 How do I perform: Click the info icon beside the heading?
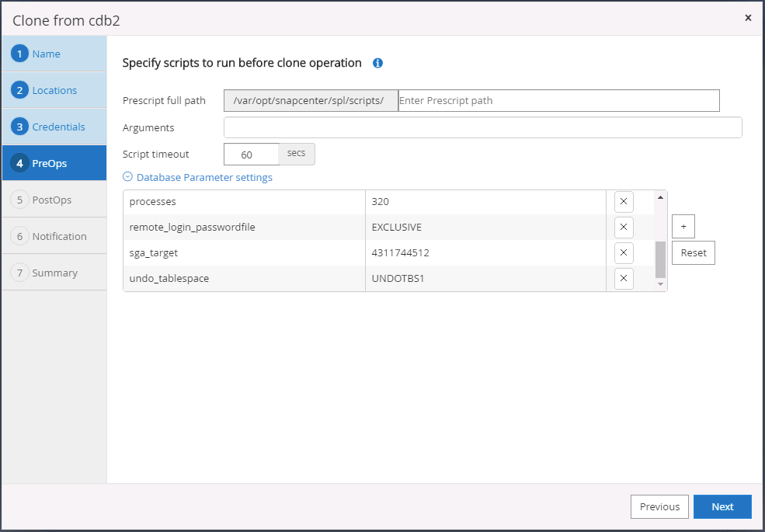point(378,63)
